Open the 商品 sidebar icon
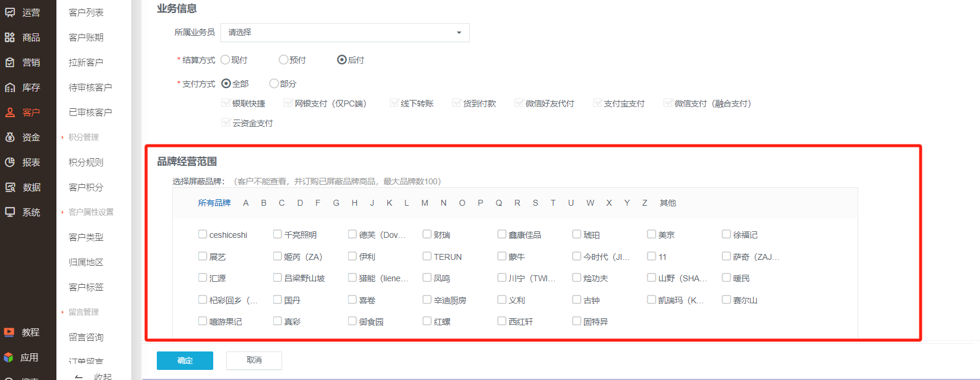The image size is (980, 380). pyautogui.click(x=10, y=37)
